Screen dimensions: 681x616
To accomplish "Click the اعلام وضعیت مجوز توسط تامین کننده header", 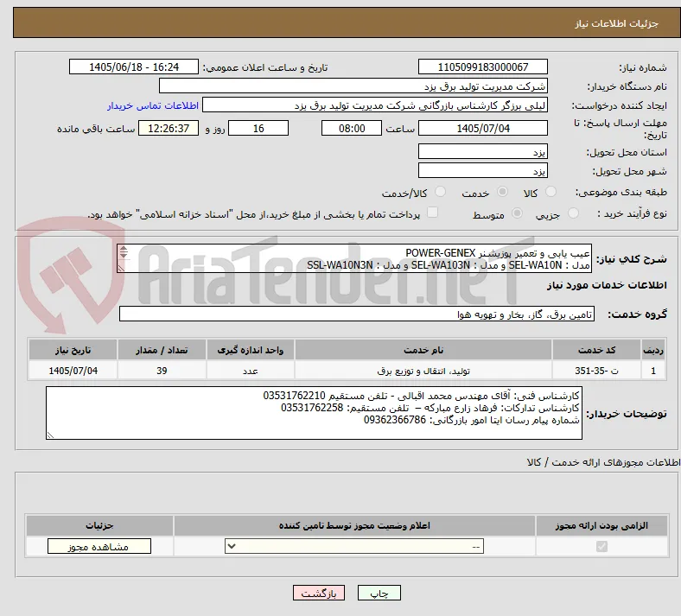I will [354, 525].
